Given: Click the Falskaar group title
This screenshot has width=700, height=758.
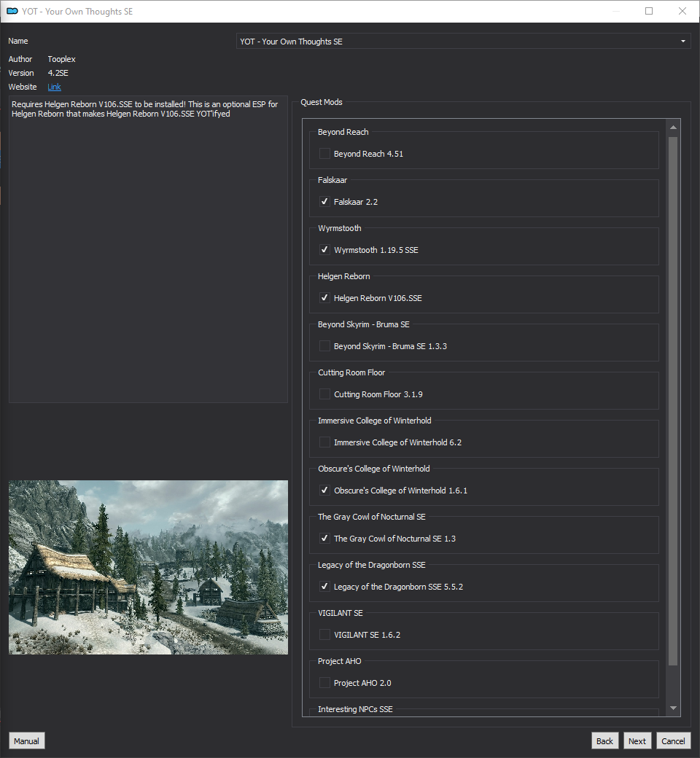Looking at the screenshot, I should point(332,180).
